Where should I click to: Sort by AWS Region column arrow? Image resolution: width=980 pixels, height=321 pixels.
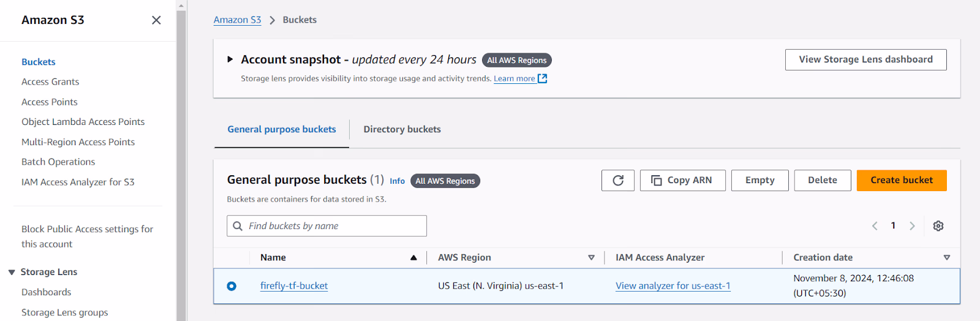click(591, 258)
